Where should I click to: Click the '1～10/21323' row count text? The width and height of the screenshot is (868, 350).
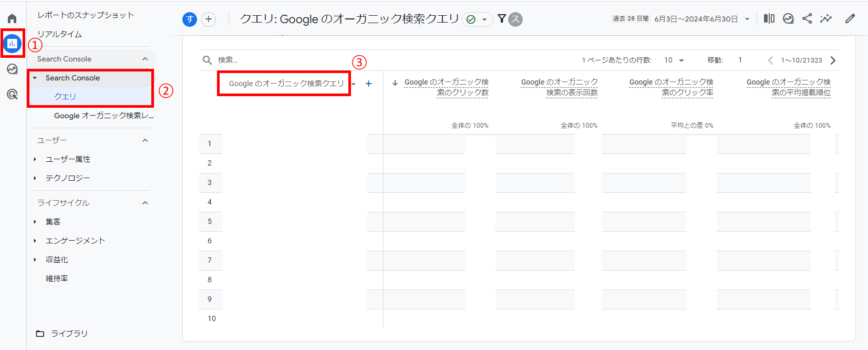point(801,60)
